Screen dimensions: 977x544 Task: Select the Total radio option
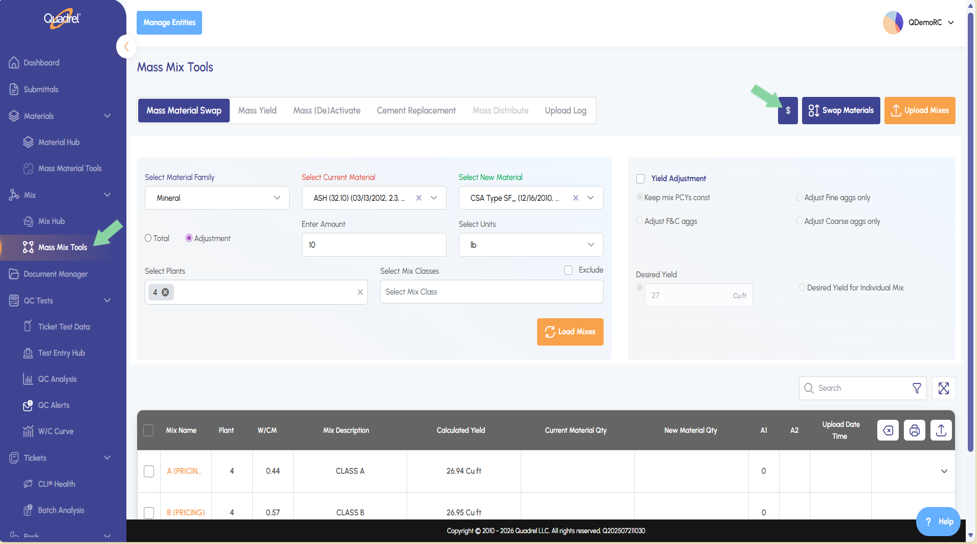(148, 238)
